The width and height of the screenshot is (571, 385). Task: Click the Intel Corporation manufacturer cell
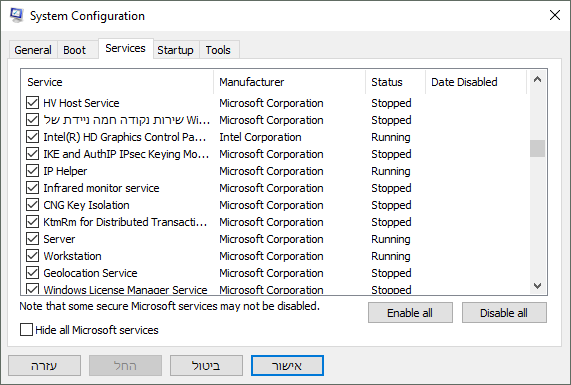[260, 137]
